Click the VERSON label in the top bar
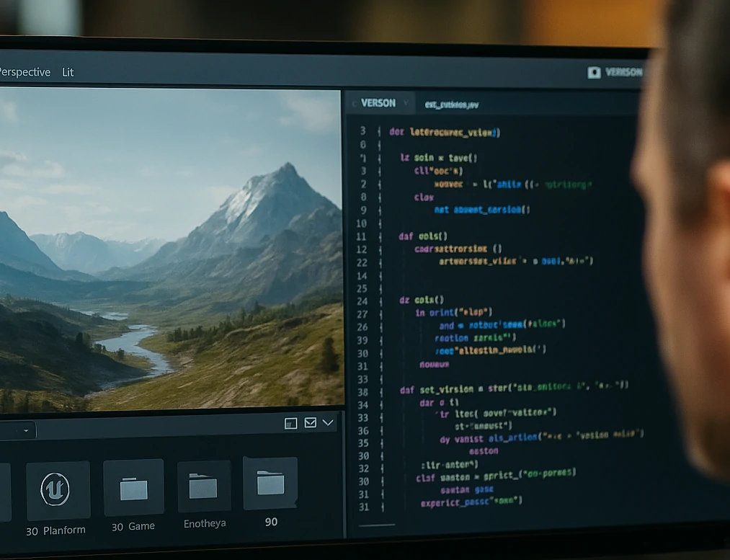Image resolution: width=730 pixels, height=560 pixels. pos(623,72)
